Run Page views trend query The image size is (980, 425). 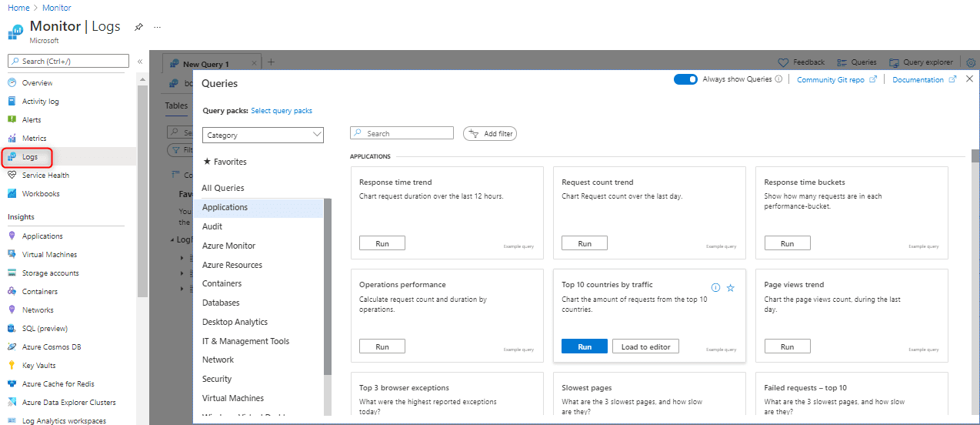pyautogui.click(x=787, y=346)
